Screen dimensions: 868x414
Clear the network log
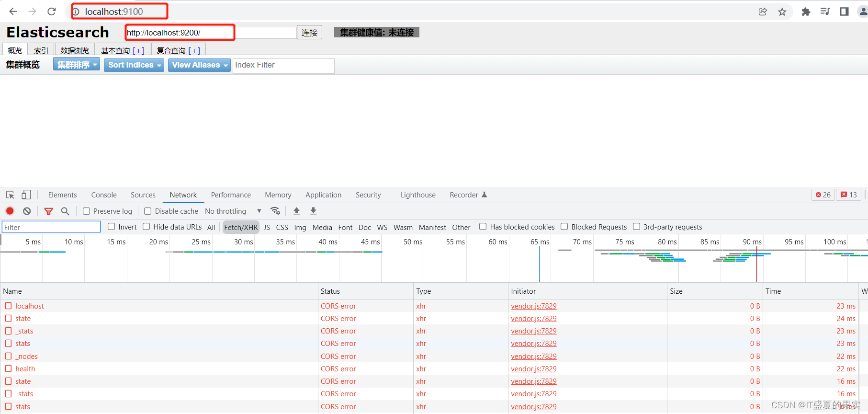[x=27, y=211]
